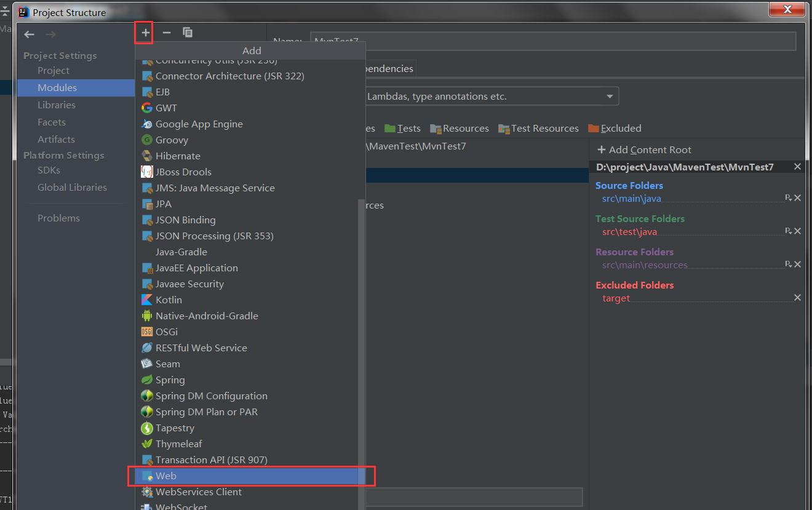Image resolution: width=812 pixels, height=510 pixels.
Task: Click the Copy module icon
Action: click(x=188, y=33)
